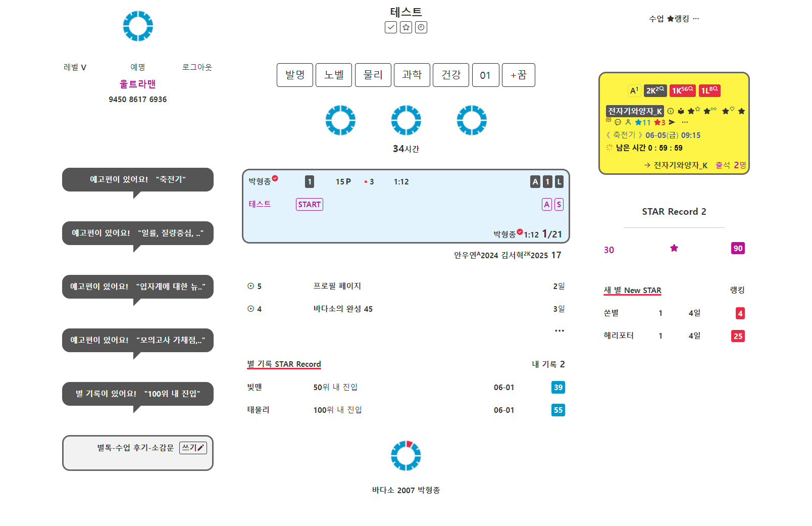The width and height of the screenshot is (812, 526).
Task: Click the person icon in yellow card
Action: point(628,122)
